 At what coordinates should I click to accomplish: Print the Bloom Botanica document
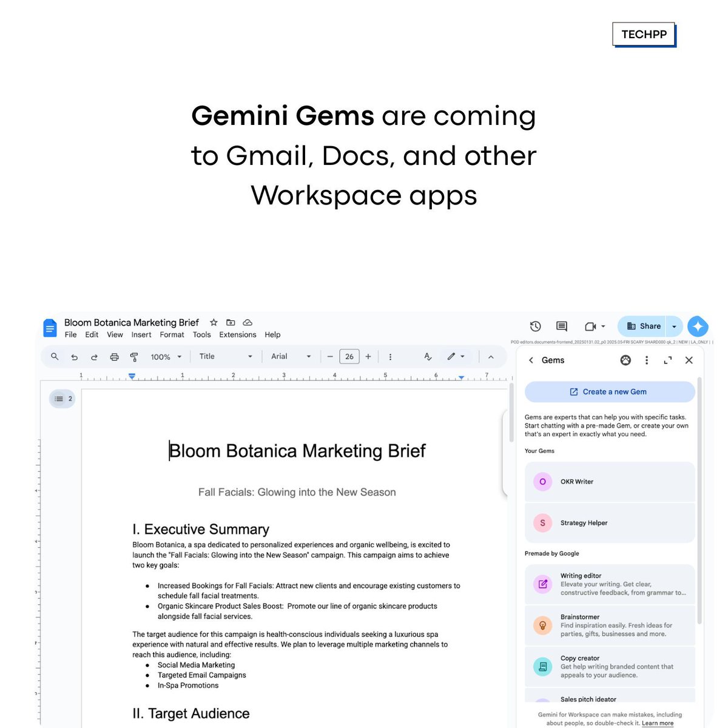[114, 357]
